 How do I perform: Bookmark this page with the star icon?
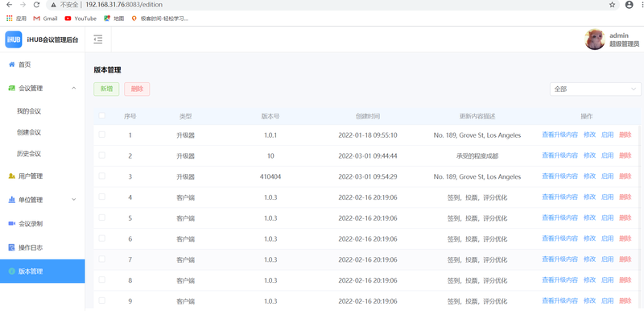[612, 5]
